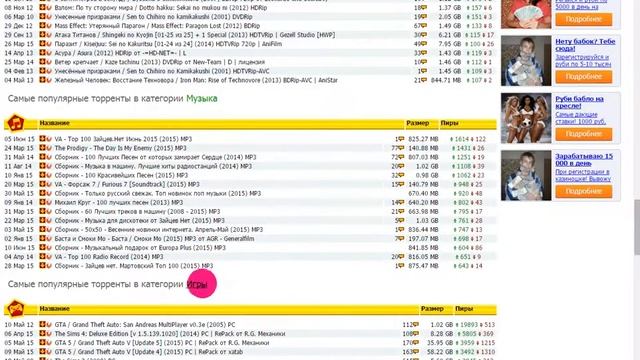Open 'Нету бабок? Тебе сюда!' ad title
Screen dimensions: 640x360
585,45
